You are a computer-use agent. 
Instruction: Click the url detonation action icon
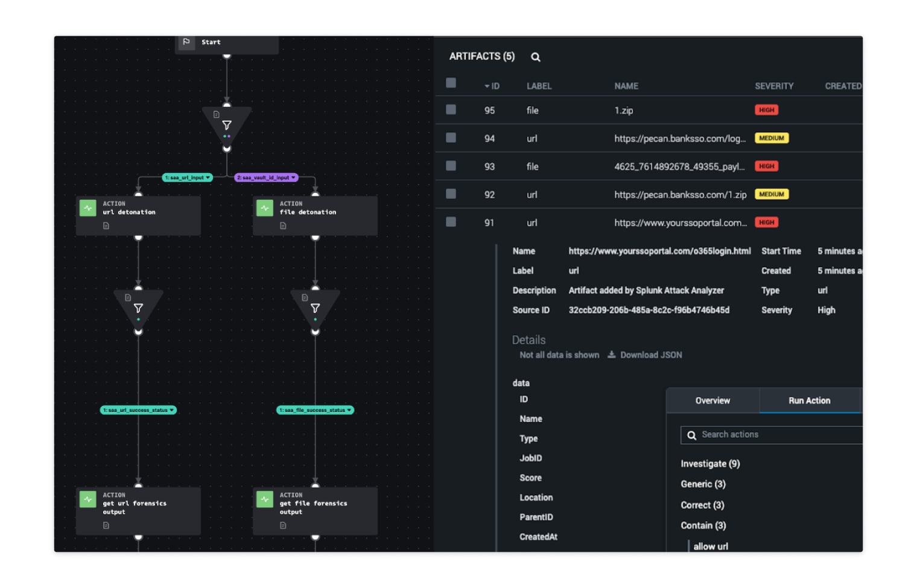88,208
